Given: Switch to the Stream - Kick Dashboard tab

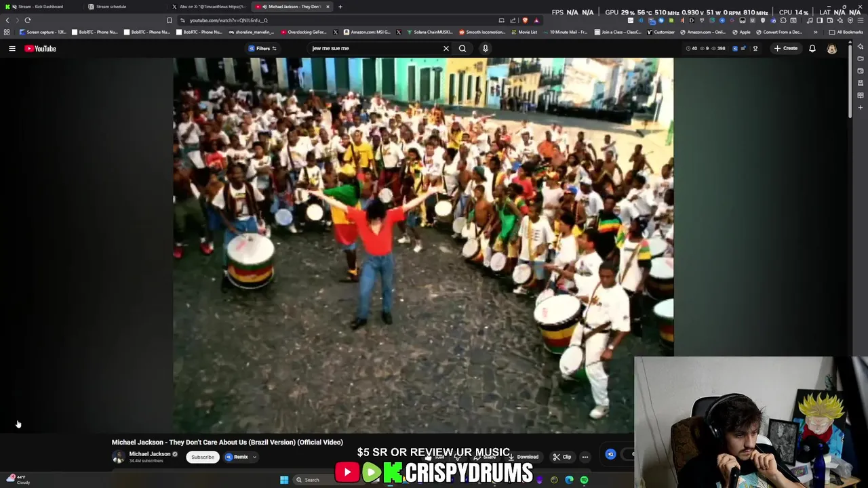Looking at the screenshot, I should tap(41, 6).
